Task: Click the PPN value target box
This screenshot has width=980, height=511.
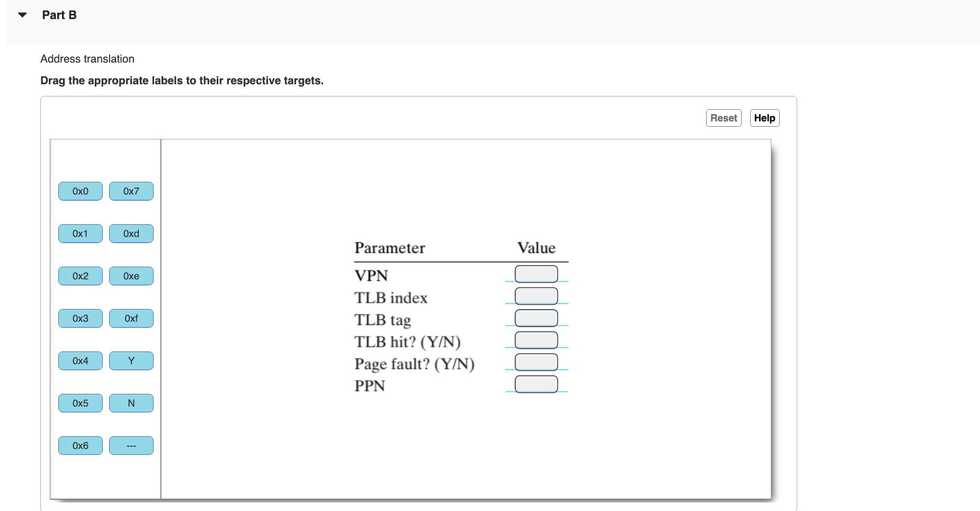Action: coord(536,384)
